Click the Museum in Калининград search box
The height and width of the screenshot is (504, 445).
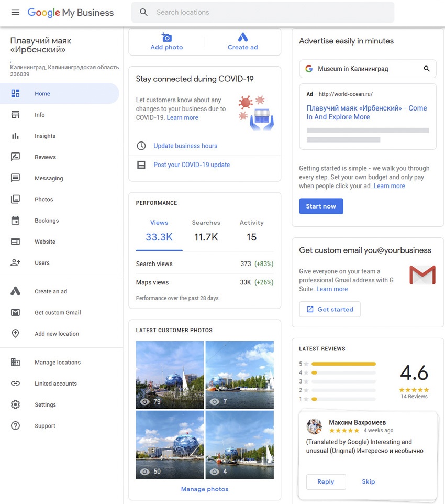click(368, 69)
